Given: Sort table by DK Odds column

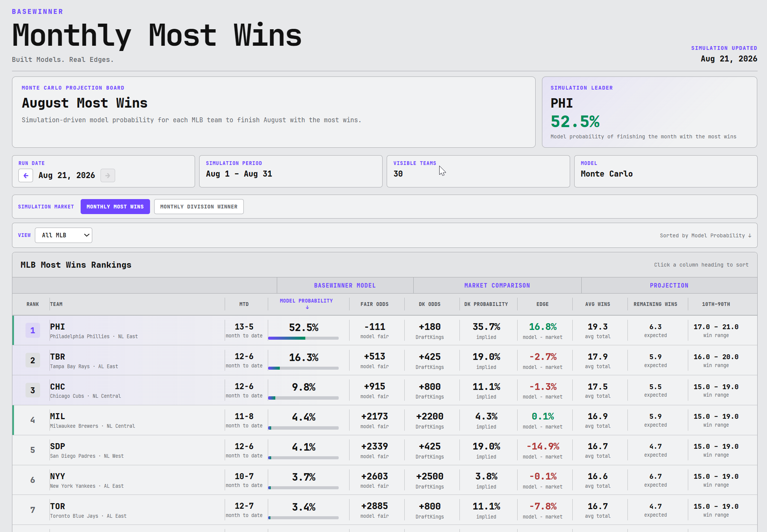Looking at the screenshot, I should 429,304.
